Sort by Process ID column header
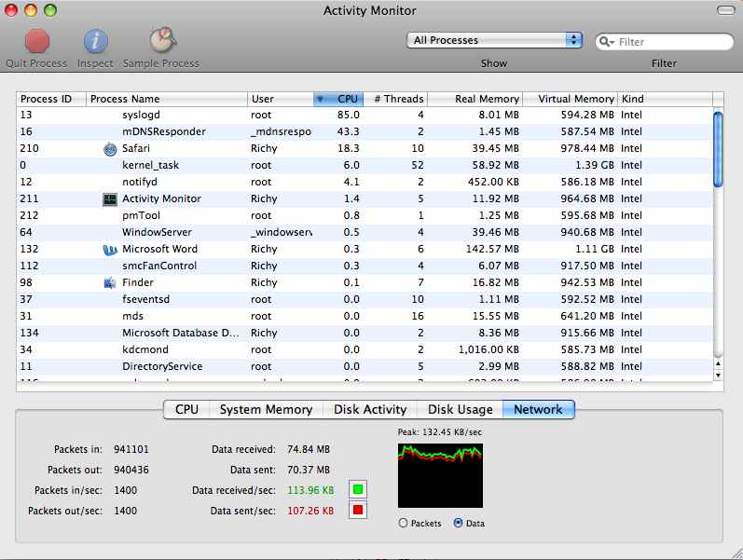This screenshot has height=560, width=743. click(51, 99)
